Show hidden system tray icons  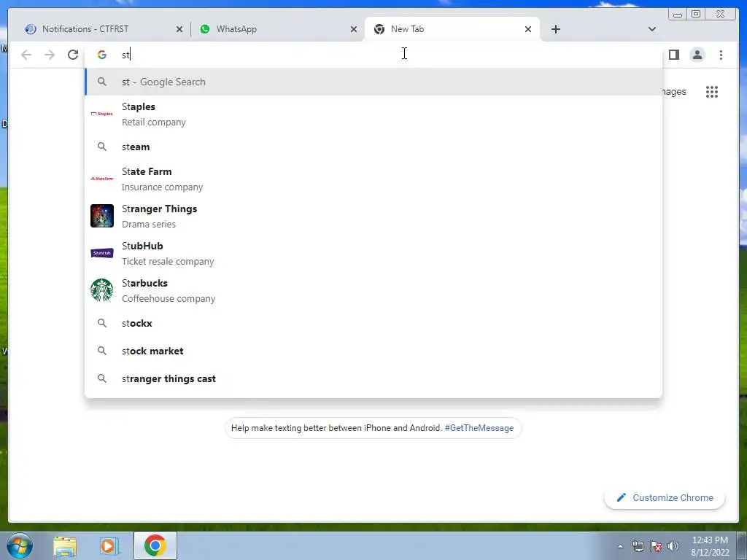tap(620, 546)
